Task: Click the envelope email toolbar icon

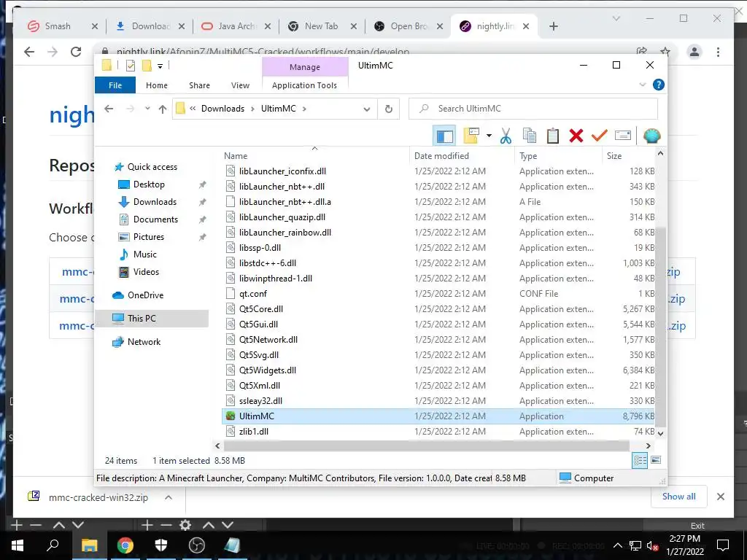Action: pyautogui.click(x=623, y=136)
